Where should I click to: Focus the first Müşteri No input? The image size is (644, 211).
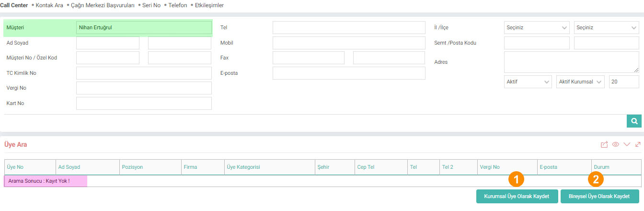click(108, 58)
